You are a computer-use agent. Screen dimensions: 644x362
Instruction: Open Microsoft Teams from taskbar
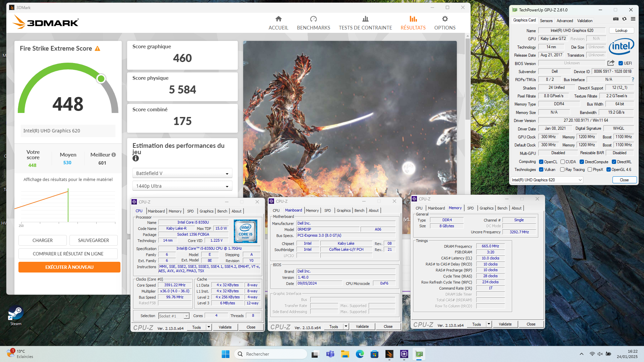pyautogui.click(x=330, y=354)
